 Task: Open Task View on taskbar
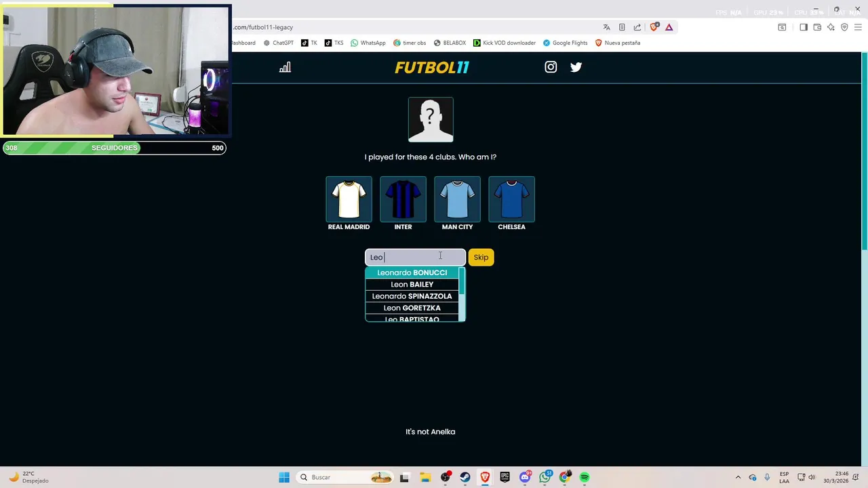click(404, 477)
